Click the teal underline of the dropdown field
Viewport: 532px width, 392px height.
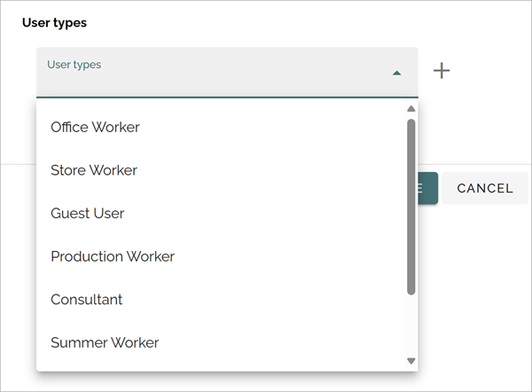(227, 97)
